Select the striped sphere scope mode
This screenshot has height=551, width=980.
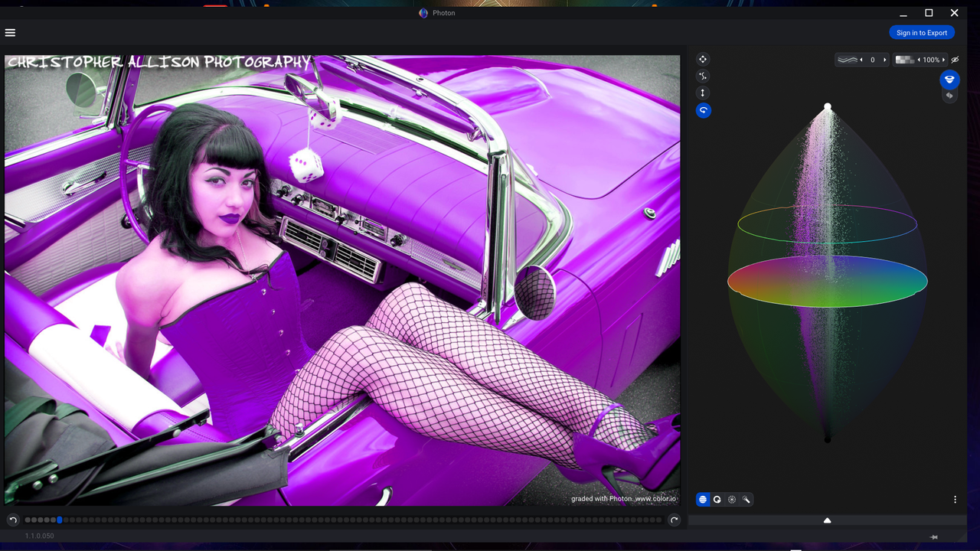[703, 499]
